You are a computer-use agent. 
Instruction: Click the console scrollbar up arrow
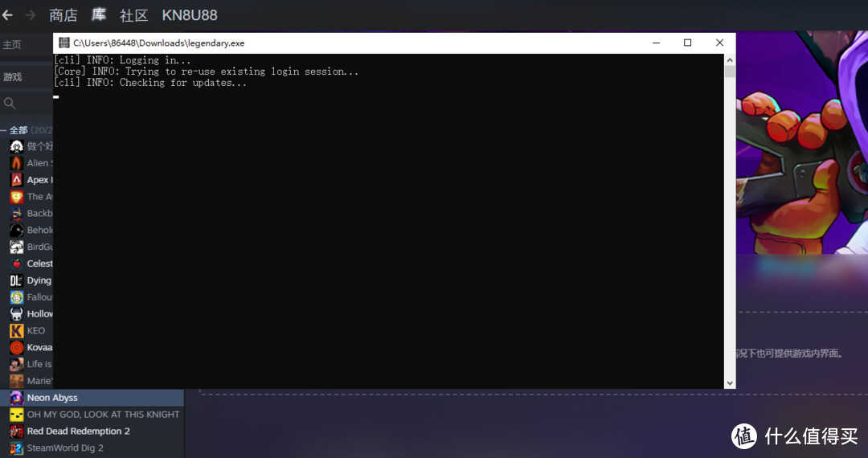[730, 59]
